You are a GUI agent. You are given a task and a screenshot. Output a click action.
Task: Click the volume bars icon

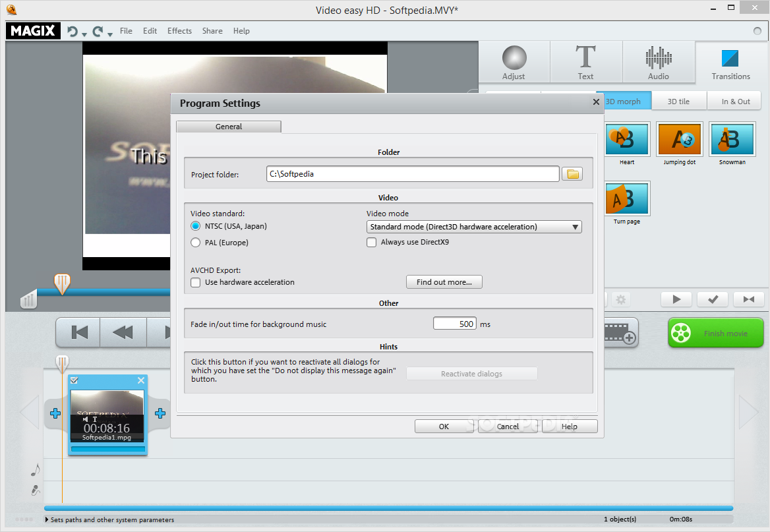29,299
